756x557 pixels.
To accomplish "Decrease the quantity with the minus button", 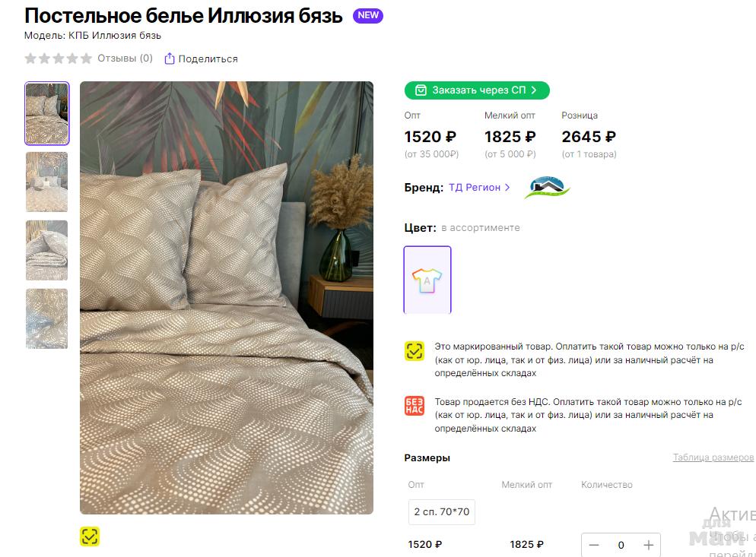I will tap(594, 545).
